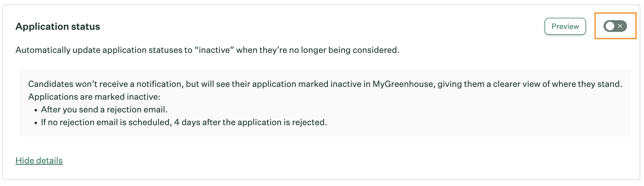Click the quoted word "inactive" in the description
The height and width of the screenshot is (186, 644).
[214, 50]
